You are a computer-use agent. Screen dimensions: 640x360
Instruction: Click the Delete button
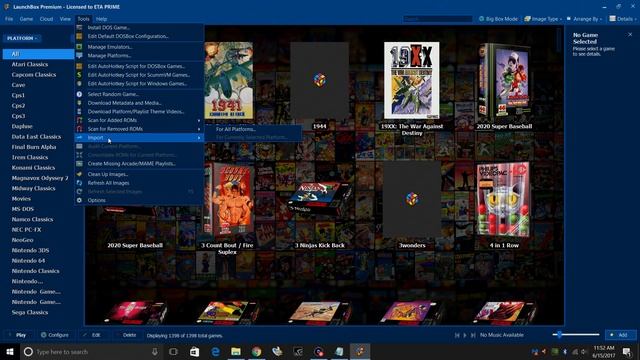(127, 335)
